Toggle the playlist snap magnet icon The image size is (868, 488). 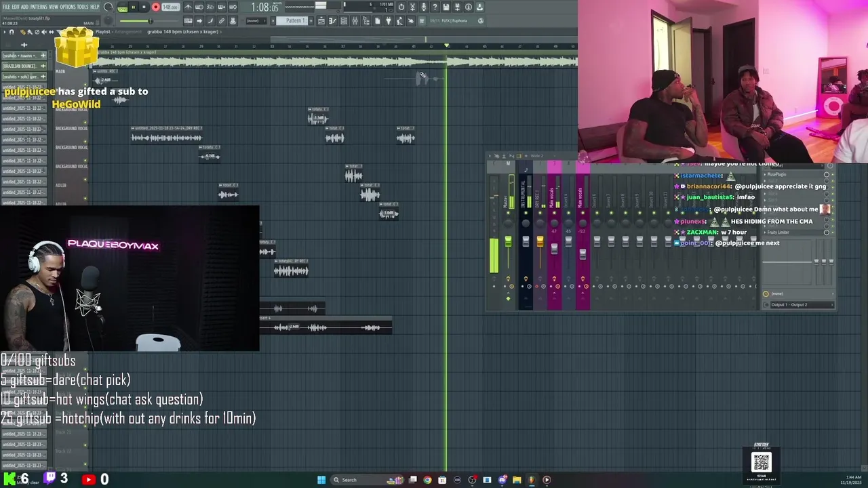[12, 32]
